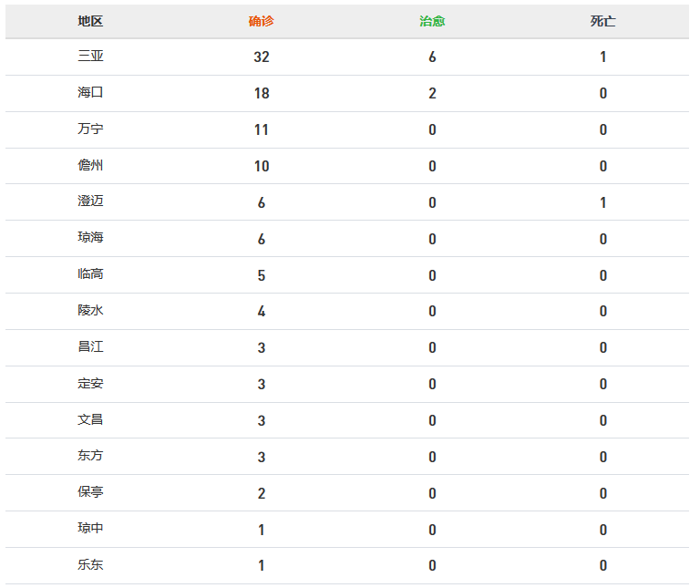Select the 东方 region name
The height and width of the screenshot is (588, 700).
pyautogui.click(x=90, y=456)
